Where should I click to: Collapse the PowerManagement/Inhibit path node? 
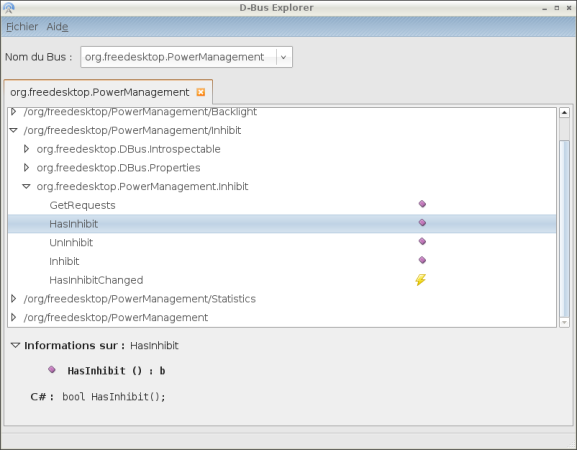pos(14,130)
